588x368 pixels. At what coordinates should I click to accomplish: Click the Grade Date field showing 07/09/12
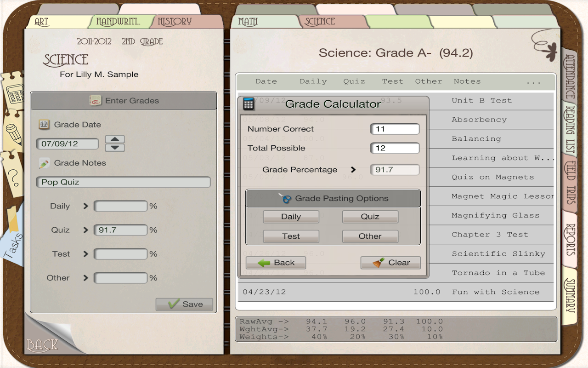tap(68, 144)
